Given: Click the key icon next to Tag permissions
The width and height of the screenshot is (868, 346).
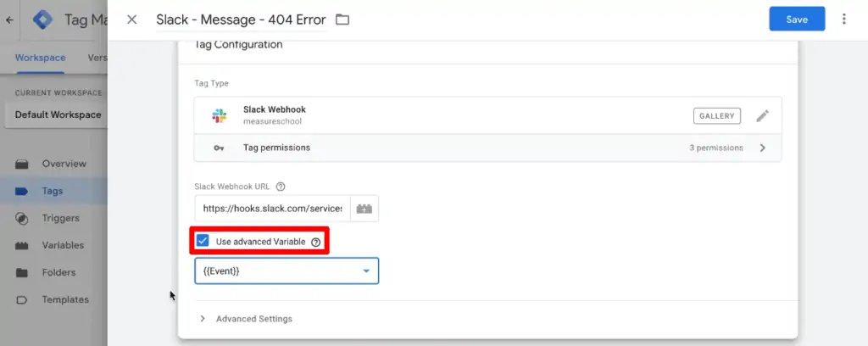Looking at the screenshot, I should coord(220,148).
